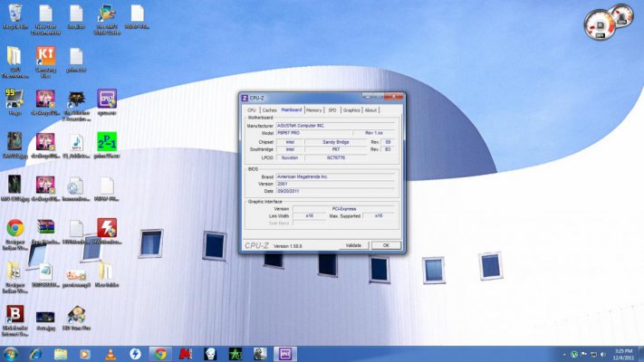Select the P8P67 PRO model field
Viewport: 644px width, 362px height.
point(314,133)
